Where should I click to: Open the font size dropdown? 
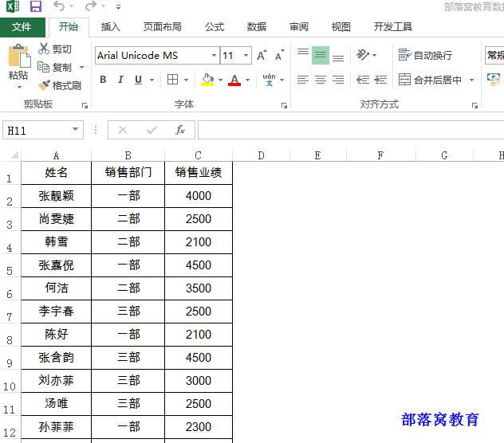(x=246, y=55)
